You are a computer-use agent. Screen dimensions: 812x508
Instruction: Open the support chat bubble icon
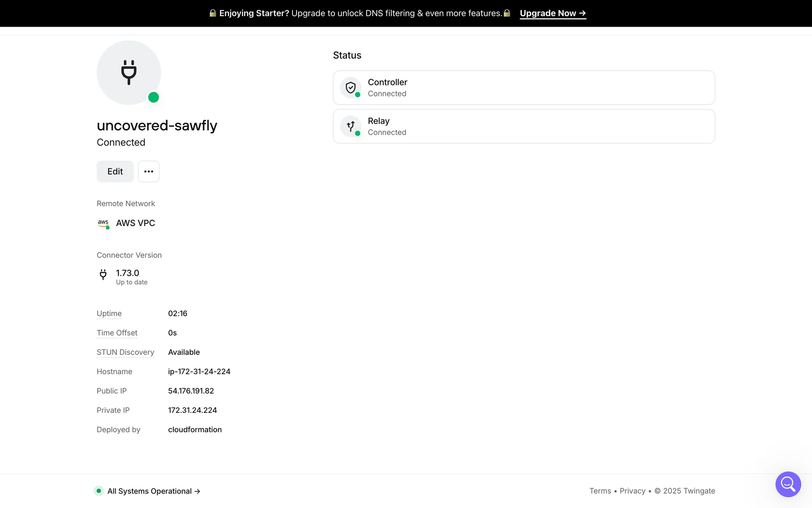pyautogui.click(x=788, y=484)
